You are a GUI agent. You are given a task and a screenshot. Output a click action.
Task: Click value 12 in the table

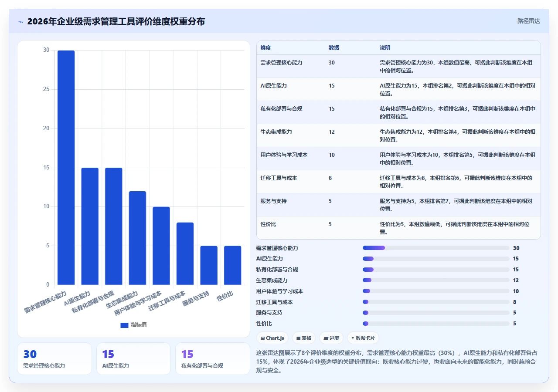(x=332, y=132)
